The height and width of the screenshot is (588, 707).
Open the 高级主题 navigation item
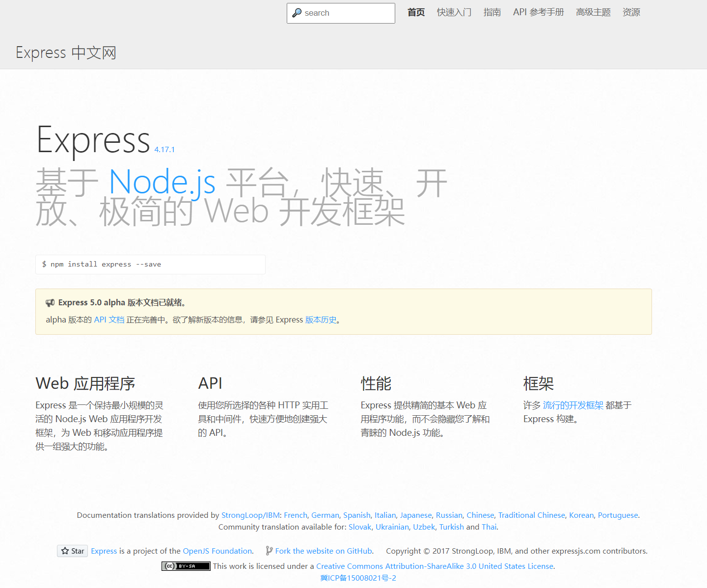click(x=593, y=12)
